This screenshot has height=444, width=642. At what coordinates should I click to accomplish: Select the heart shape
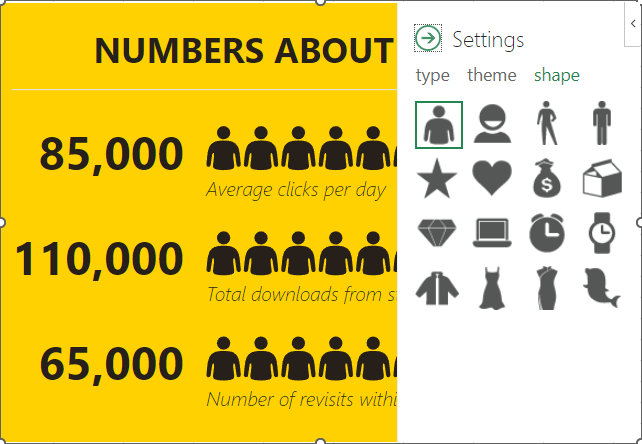point(492,178)
